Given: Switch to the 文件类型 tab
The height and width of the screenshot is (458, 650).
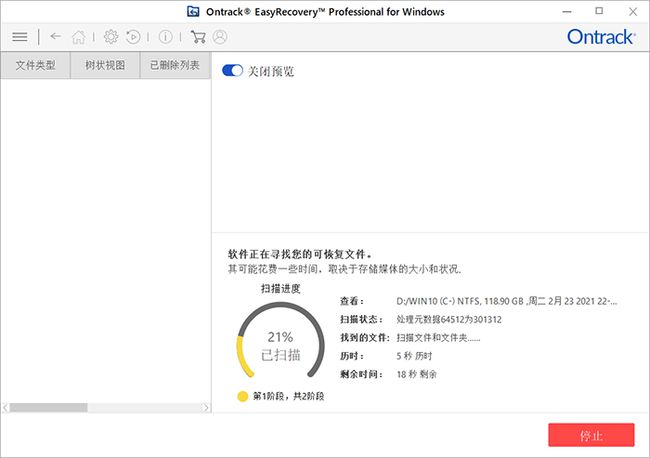Looking at the screenshot, I should [35, 65].
